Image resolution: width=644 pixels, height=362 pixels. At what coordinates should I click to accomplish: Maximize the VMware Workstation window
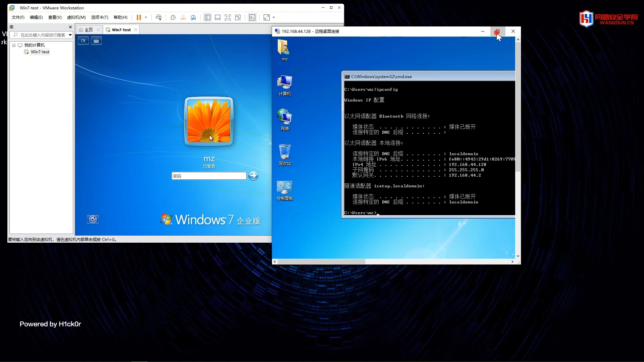tap(331, 8)
